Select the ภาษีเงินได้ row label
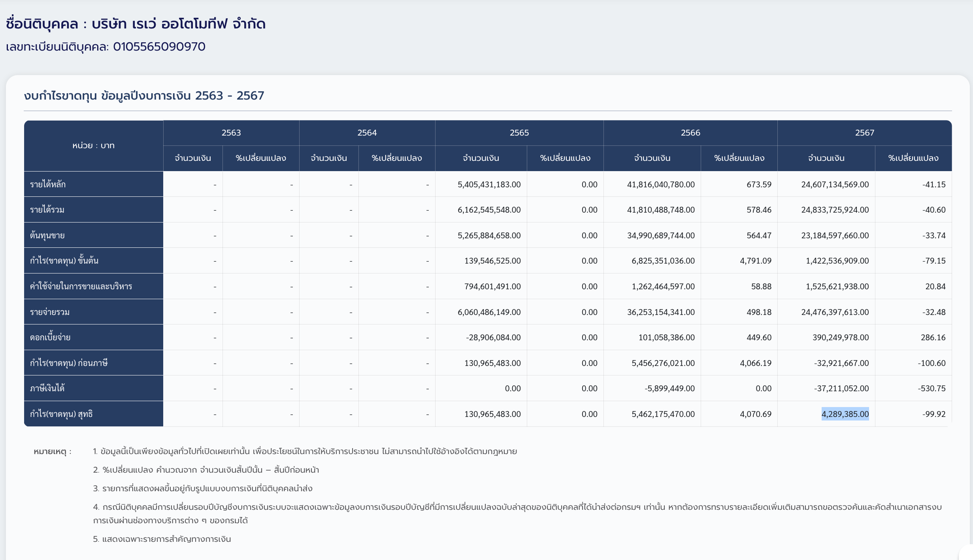This screenshot has width=973, height=560. pyautogui.click(x=47, y=388)
